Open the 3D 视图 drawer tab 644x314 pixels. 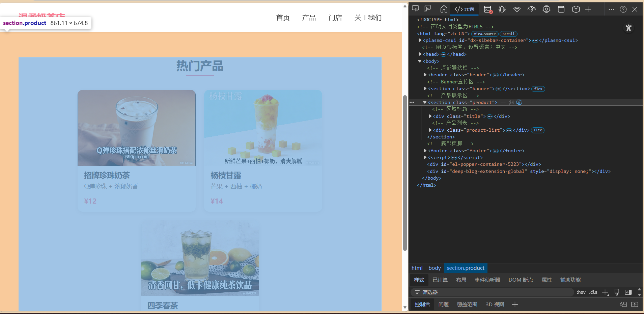[x=495, y=304]
